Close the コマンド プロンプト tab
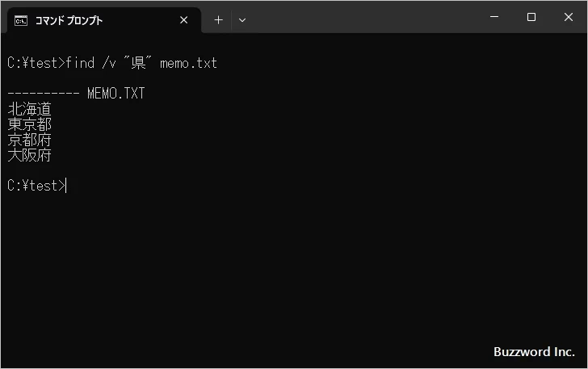Viewport: 588px width, 369px height. point(184,20)
